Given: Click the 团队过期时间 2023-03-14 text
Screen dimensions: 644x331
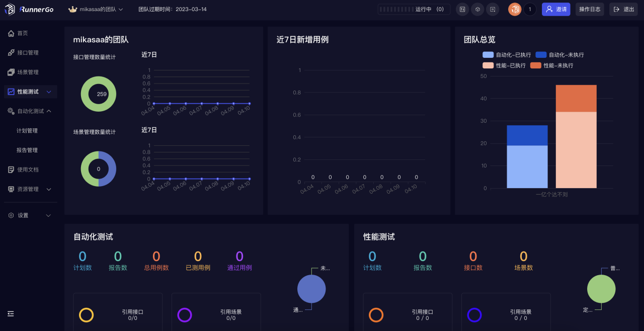Looking at the screenshot, I should click(x=173, y=9).
